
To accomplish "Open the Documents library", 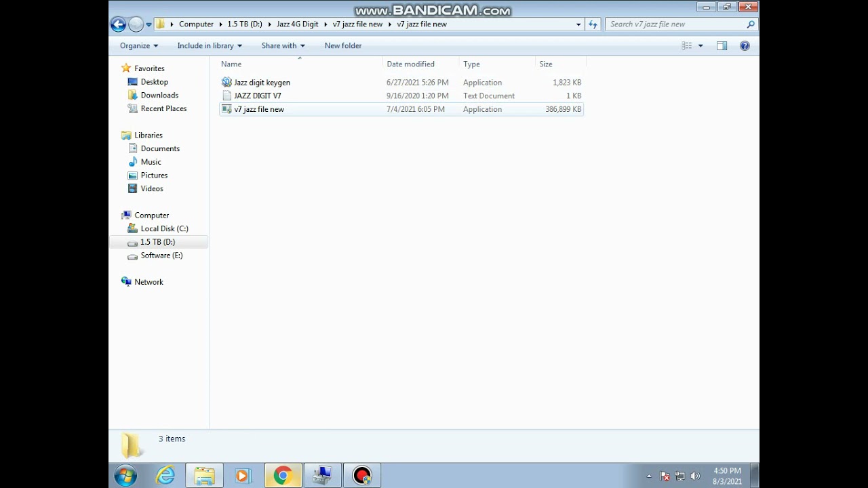I will pyautogui.click(x=160, y=148).
